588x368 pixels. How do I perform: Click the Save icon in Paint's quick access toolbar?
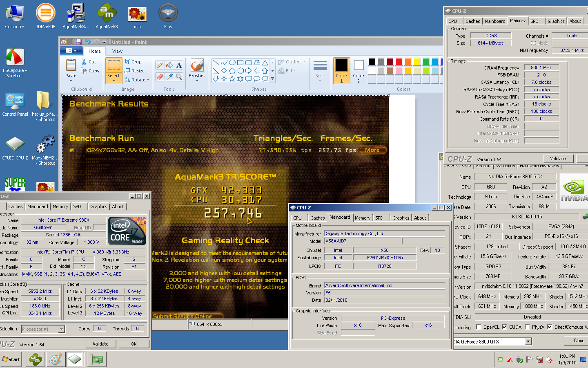78,42
